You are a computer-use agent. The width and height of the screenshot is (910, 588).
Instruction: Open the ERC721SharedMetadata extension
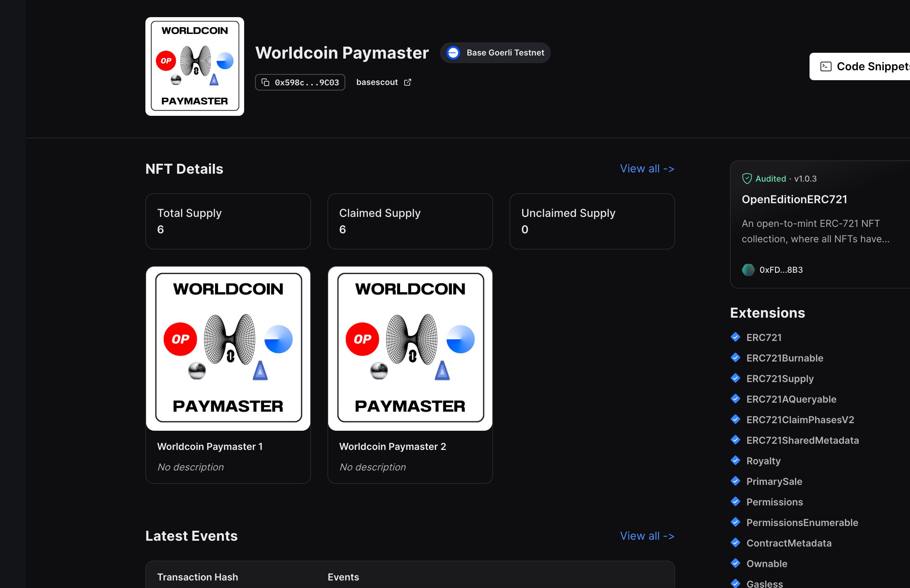pyautogui.click(x=802, y=441)
